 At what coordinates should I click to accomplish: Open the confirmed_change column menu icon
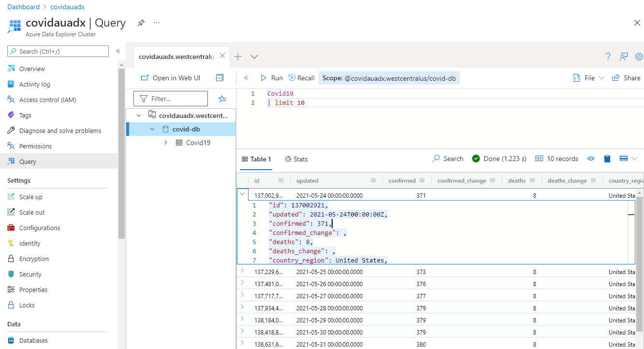[493, 180]
